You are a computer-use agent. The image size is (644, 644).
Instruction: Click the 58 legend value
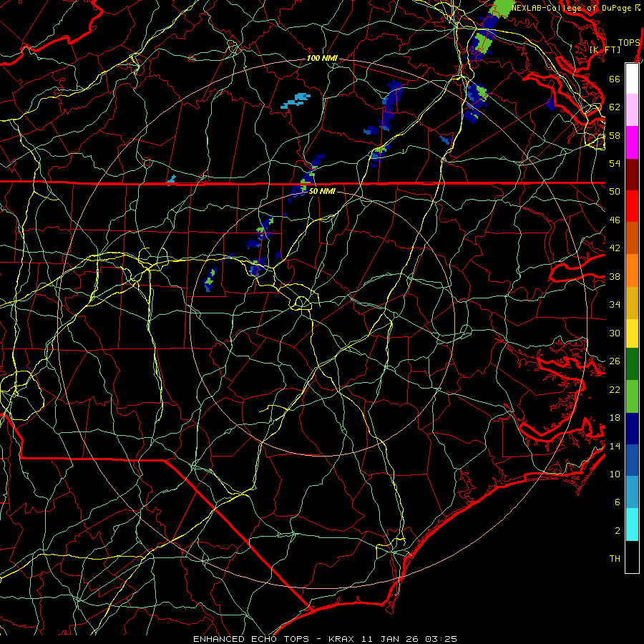click(x=615, y=135)
